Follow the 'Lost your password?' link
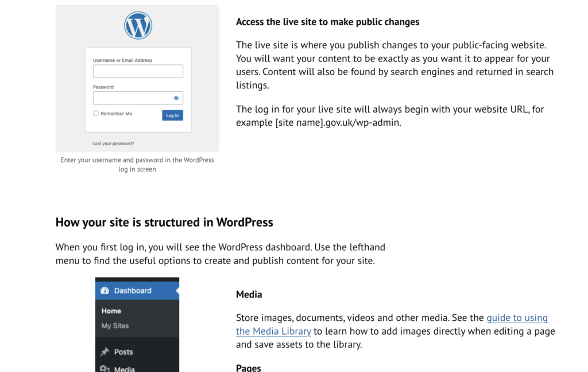The width and height of the screenshot is (588, 372). (113, 144)
